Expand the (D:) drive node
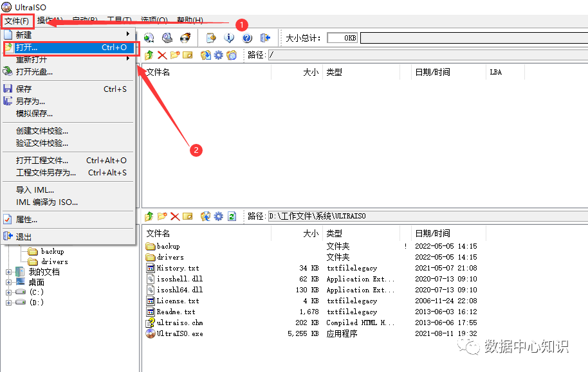The image size is (588, 372). click(x=8, y=303)
